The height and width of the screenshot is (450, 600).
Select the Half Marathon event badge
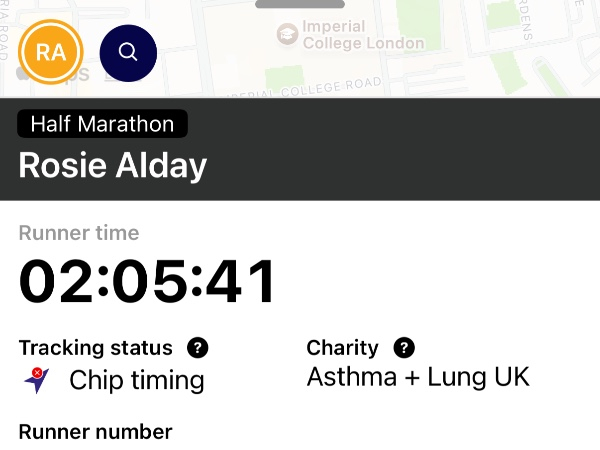[102, 124]
